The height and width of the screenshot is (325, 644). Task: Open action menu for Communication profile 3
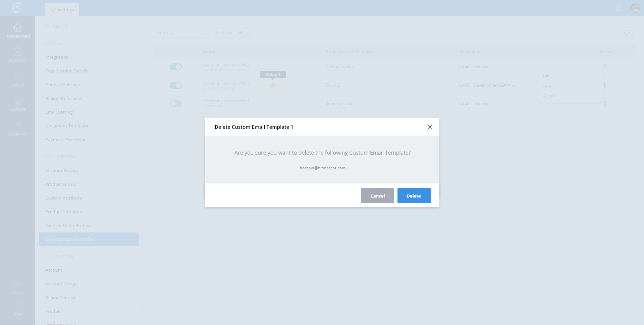click(605, 67)
